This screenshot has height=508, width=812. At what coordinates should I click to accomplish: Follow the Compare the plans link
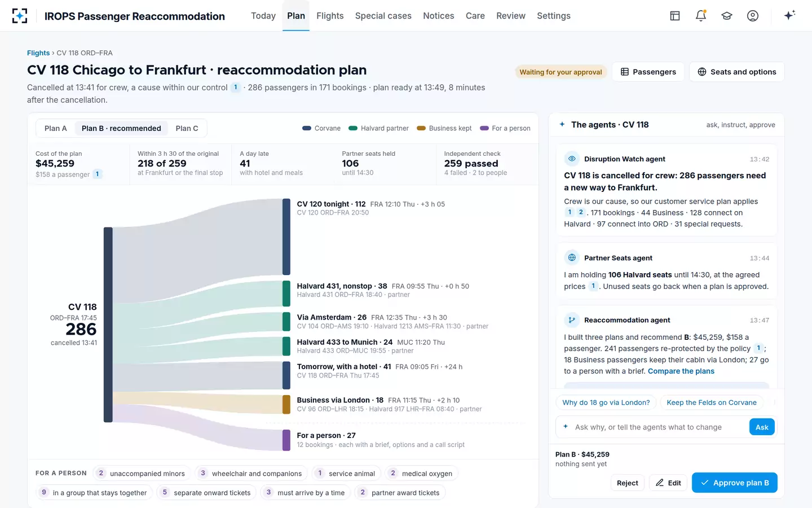(x=681, y=371)
